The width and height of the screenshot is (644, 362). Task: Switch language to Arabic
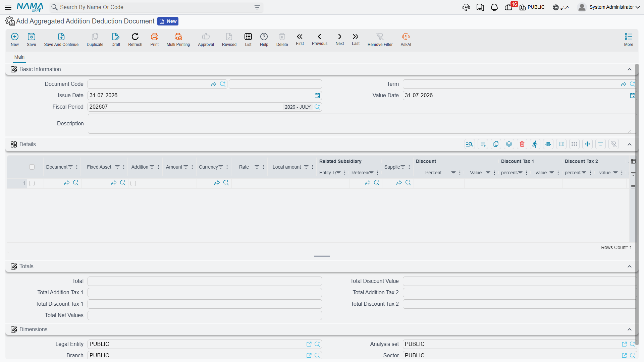click(x=561, y=7)
